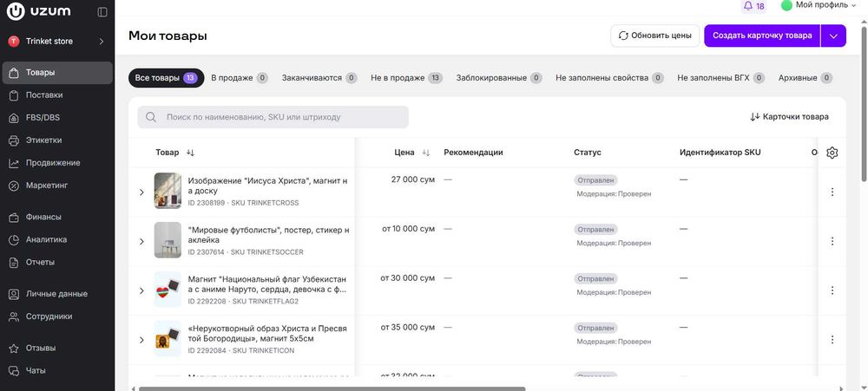Expand the Иисуса Христа product row
The width and height of the screenshot is (868, 391).
coord(141,192)
